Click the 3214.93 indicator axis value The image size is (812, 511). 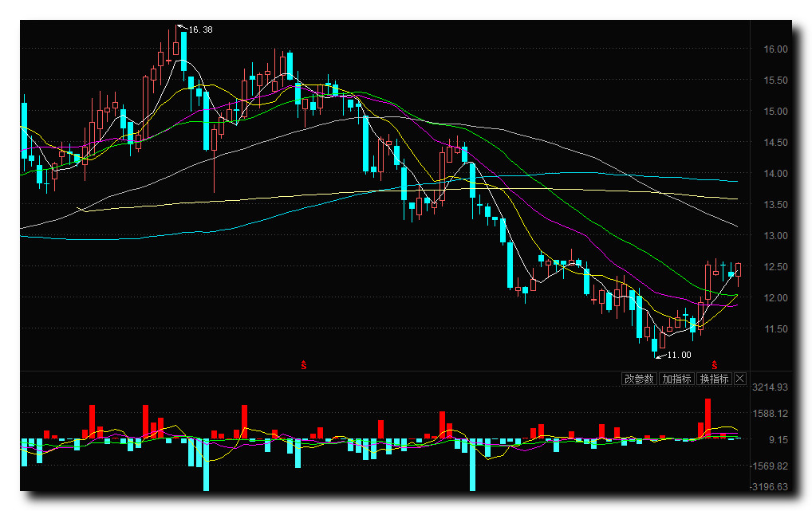[770, 387]
